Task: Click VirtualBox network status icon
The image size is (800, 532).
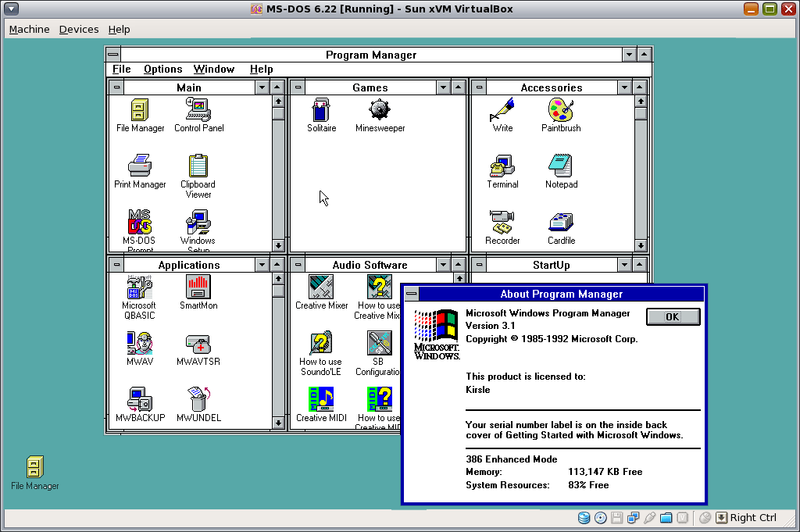Action: 633,518
